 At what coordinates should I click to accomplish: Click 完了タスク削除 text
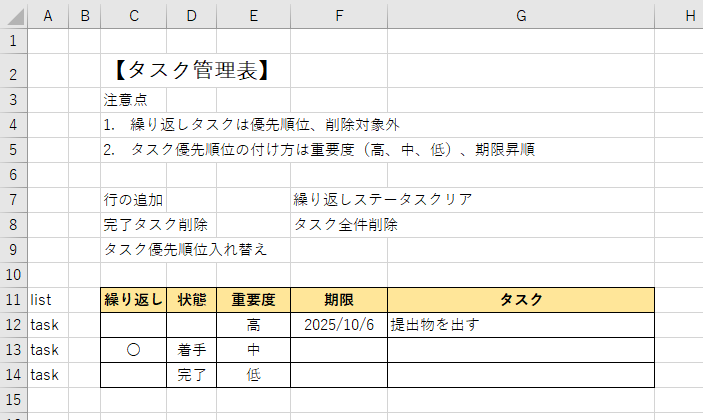point(155,225)
